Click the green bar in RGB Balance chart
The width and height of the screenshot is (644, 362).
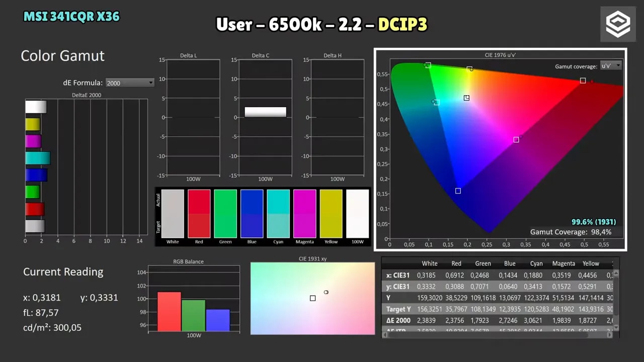[x=194, y=315]
